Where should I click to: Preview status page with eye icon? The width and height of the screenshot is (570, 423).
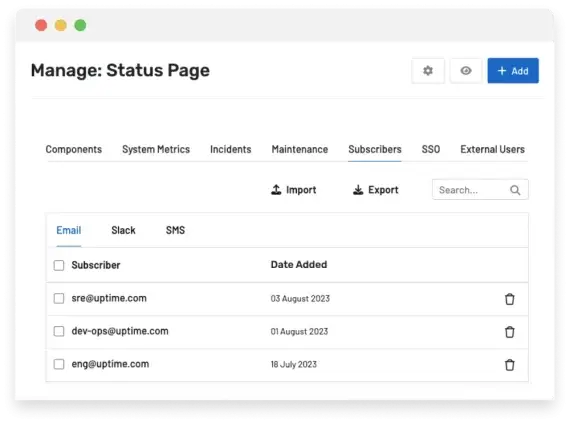(x=466, y=70)
